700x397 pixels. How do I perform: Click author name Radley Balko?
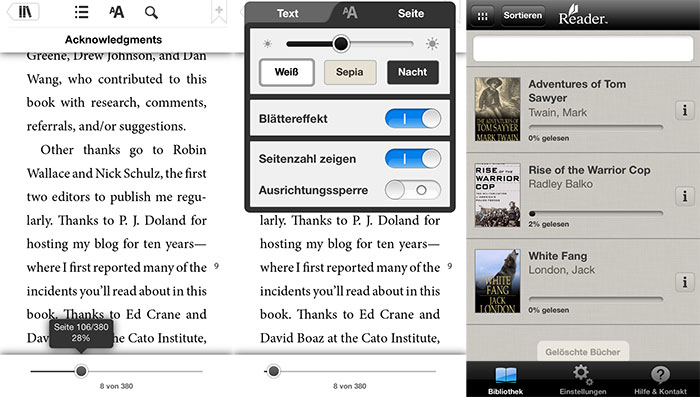pyautogui.click(x=561, y=184)
